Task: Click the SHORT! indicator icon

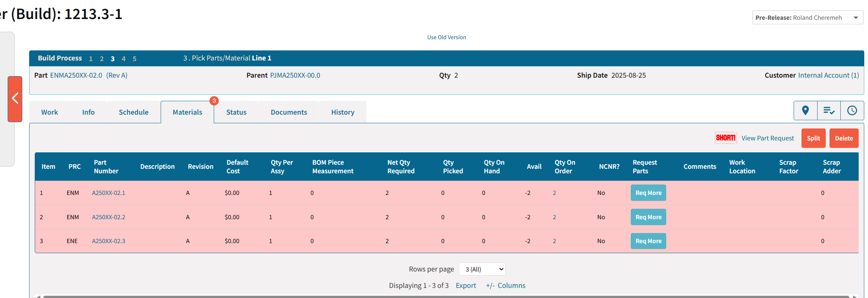Action: point(725,138)
